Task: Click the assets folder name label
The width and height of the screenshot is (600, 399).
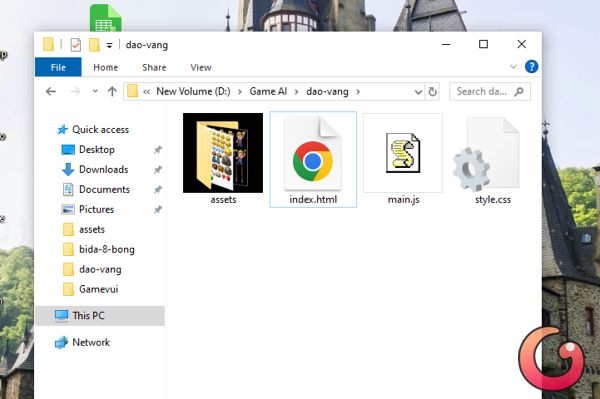Action: (223, 200)
